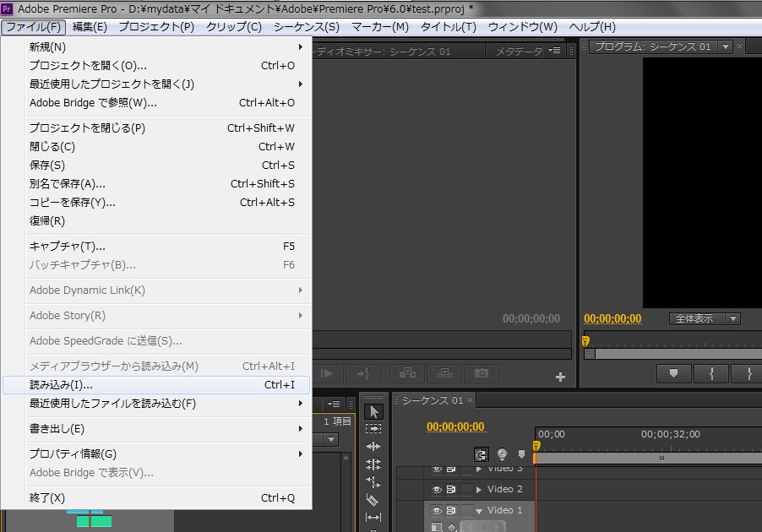The image size is (762, 532).
Task: Toggle Video 1 track eye visibility
Action: click(x=437, y=510)
